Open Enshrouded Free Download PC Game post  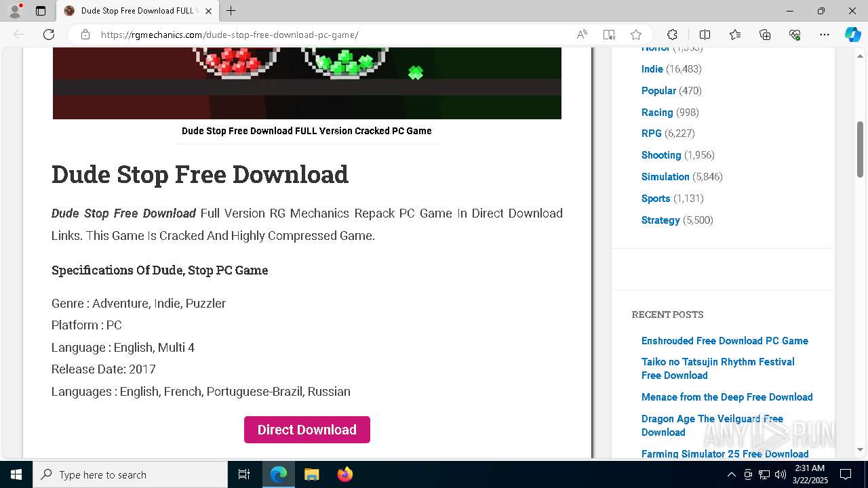pos(725,341)
